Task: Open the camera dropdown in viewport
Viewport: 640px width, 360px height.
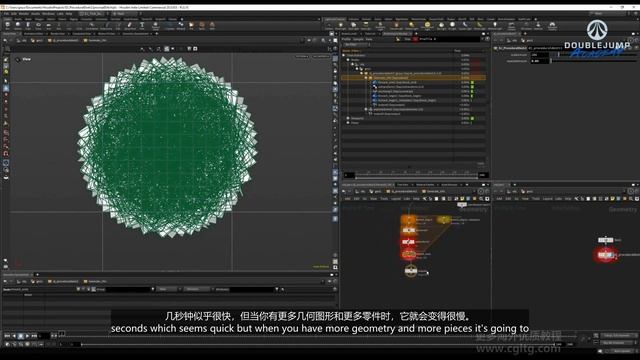Action: click(x=321, y=57)
